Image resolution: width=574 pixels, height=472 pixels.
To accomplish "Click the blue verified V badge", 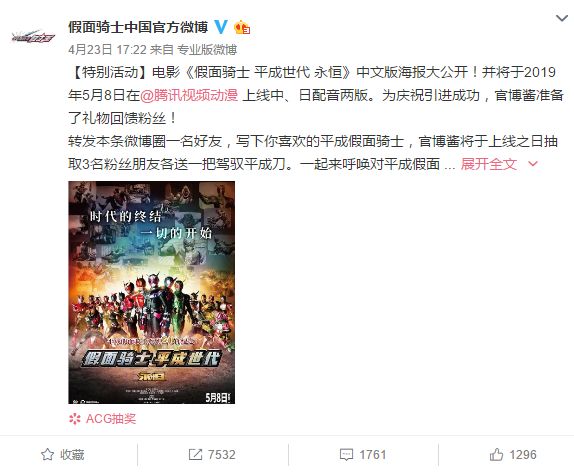I will pyautogui.click(x=221, y=27).
